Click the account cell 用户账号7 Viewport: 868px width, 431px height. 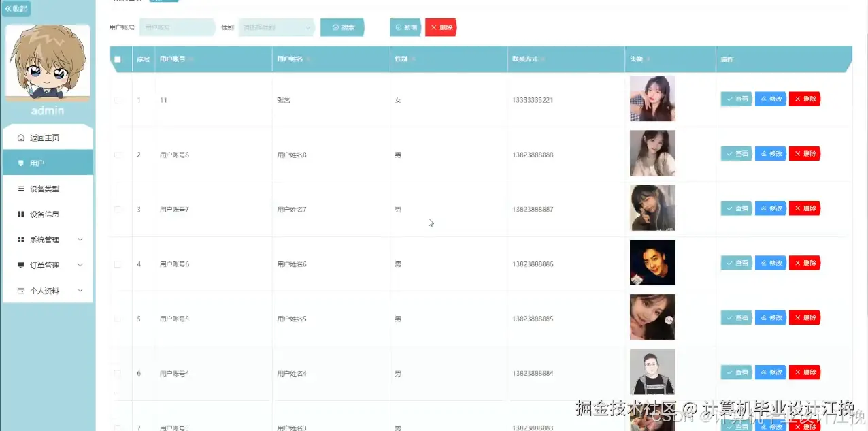(x=174, y=209)
